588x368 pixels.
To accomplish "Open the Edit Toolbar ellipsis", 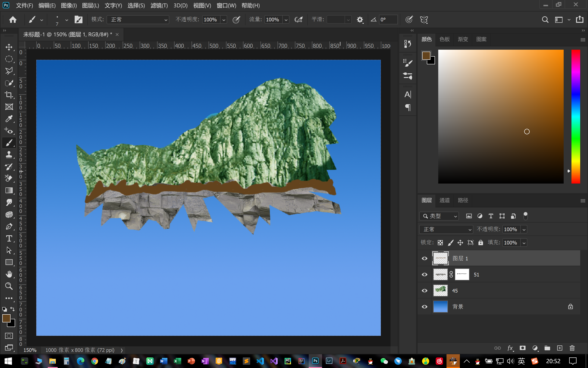I will coord(9,298).
